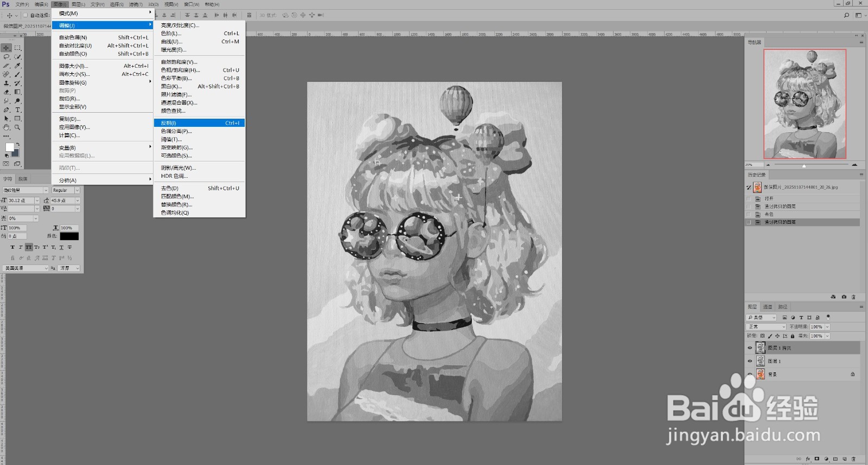Create a new group folder icon

tap(835, 459)
